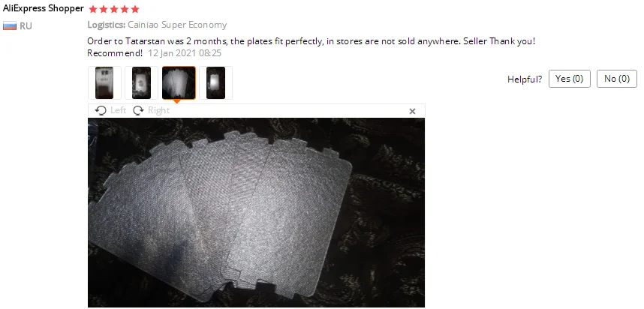Click the 'Left' rotate label
The width and height of the screenshot is (644, 309).
tap(119, 110)
